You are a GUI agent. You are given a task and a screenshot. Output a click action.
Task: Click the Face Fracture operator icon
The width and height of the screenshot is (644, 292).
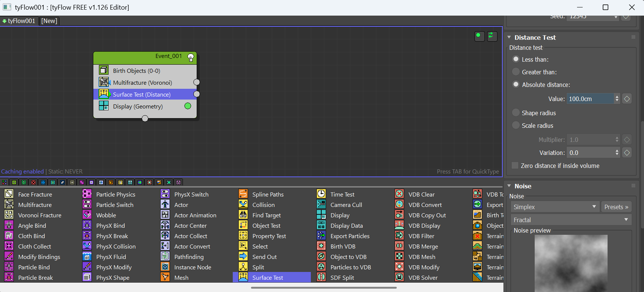(9, 194)
